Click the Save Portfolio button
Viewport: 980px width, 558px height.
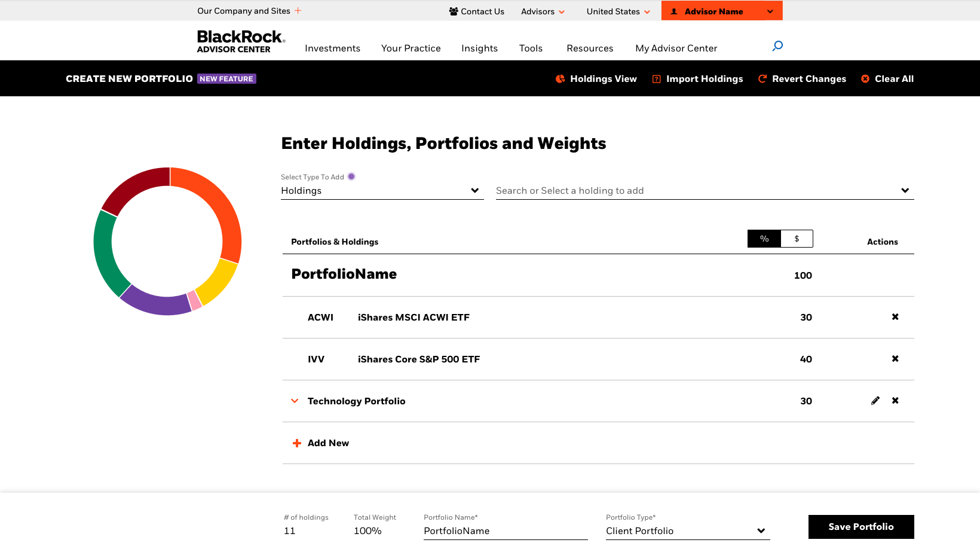pos(861,527)
